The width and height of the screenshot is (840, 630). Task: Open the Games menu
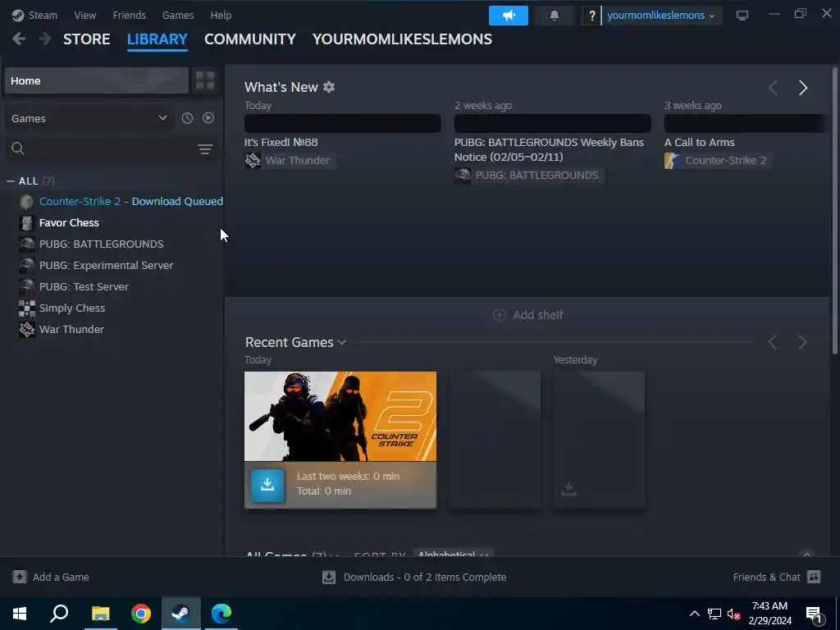[178, 15]
